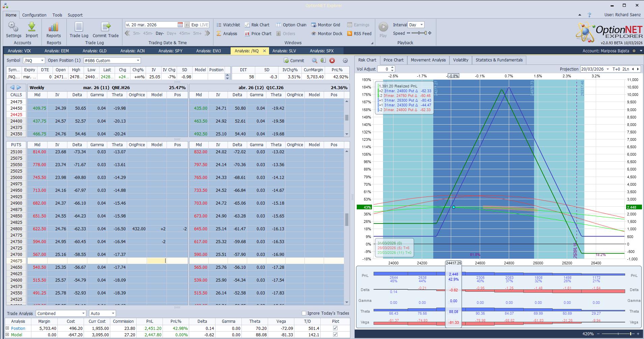
Task: Open the Trade Log
Action: [79, 30]
